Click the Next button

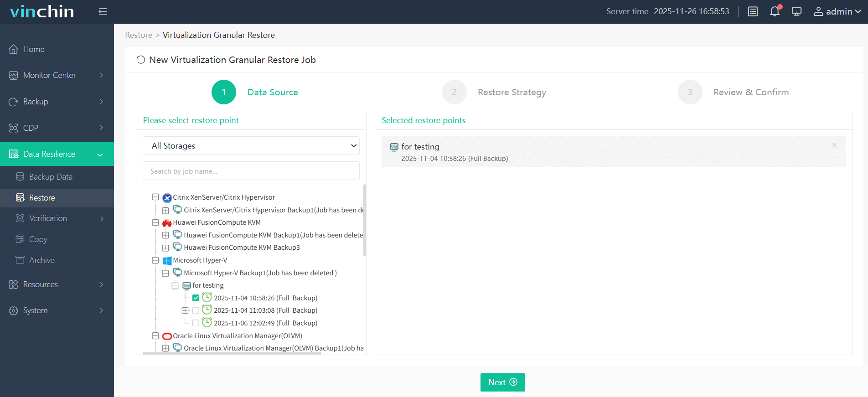[502, 382]
